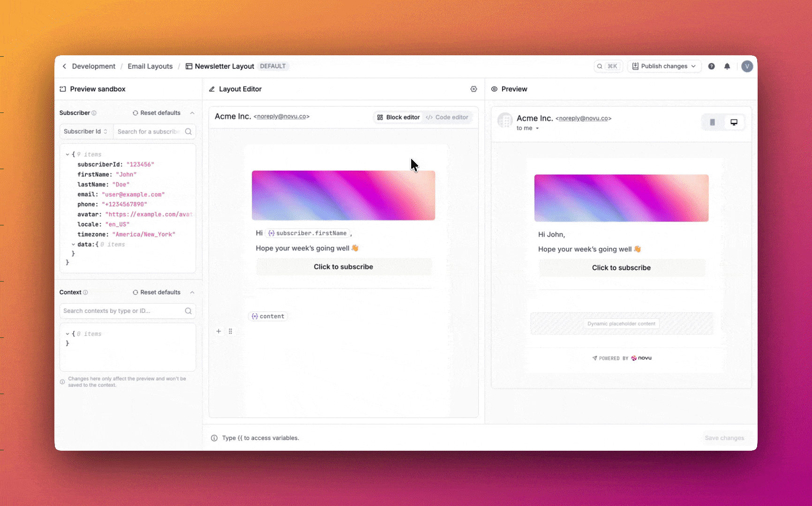This screenshot has width=812, height=506.
Task: Switch to Block editor mode
Action: coord(398,118)
